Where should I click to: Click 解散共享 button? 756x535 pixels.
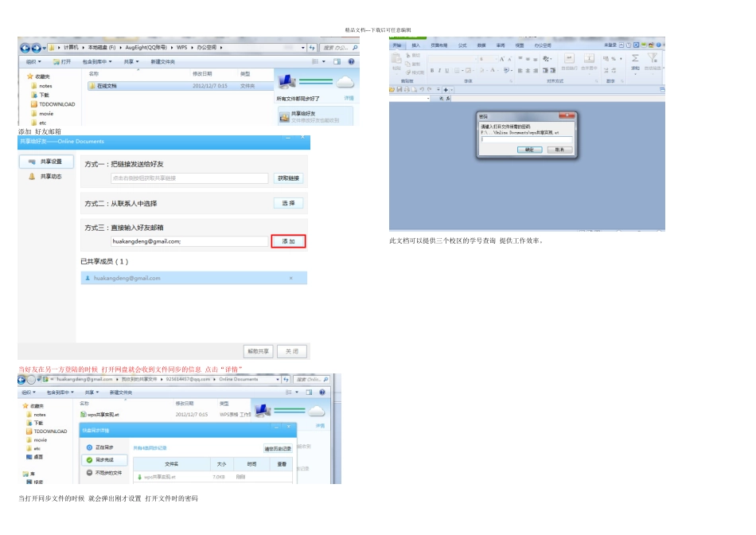tap(259, 351)
